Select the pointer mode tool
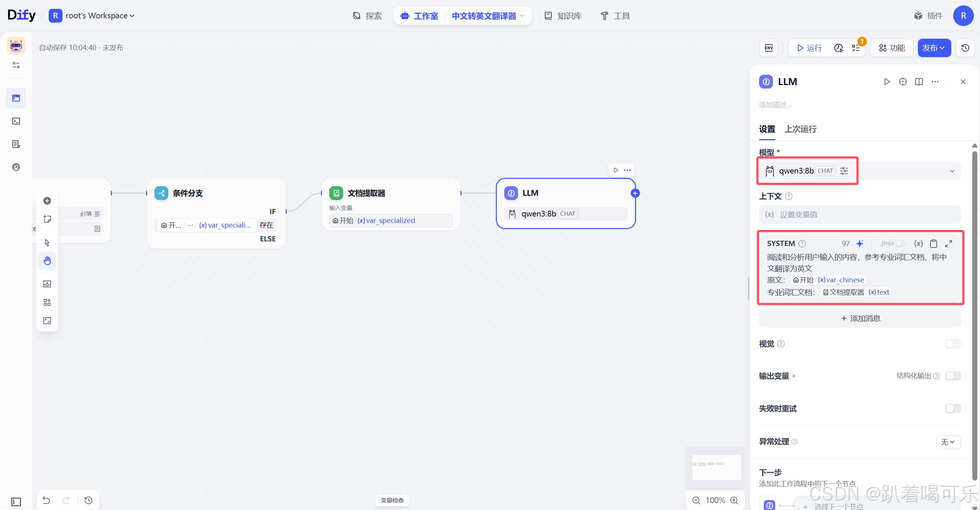This screenshot has height=510, width=980. pyautogui.click(x=47, y=243)
